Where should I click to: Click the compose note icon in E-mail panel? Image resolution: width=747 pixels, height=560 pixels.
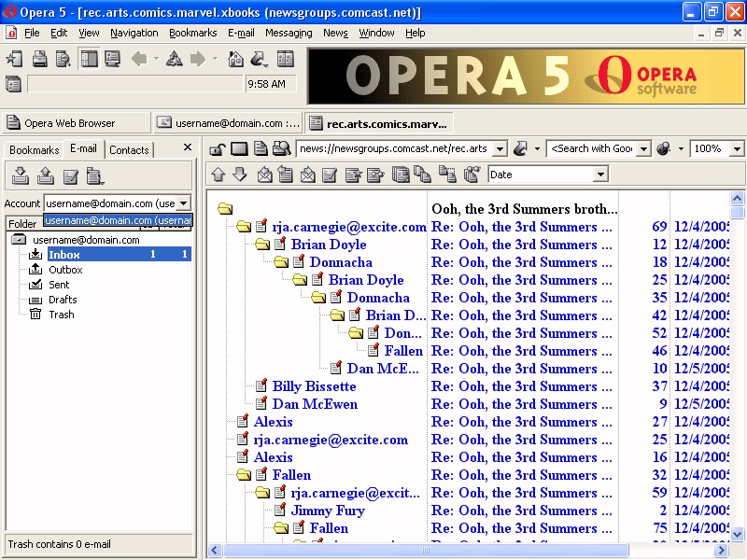[x=71, y=176]
